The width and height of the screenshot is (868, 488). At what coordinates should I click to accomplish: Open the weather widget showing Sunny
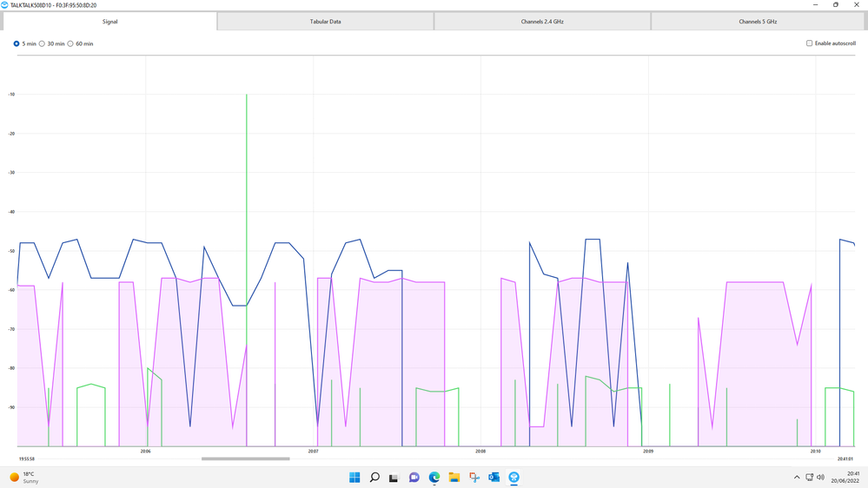point(24,478)
